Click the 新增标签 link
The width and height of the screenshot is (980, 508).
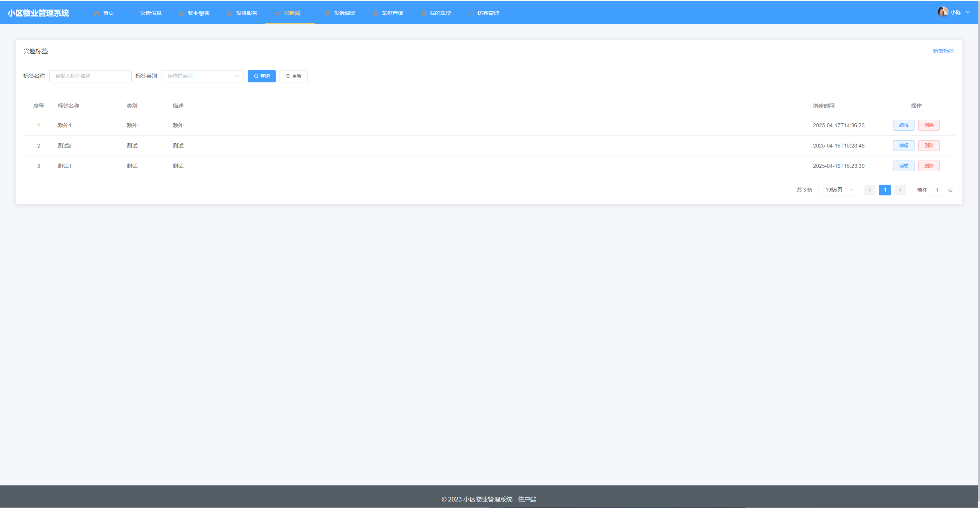pyautogui.click(x=943, y=51)
